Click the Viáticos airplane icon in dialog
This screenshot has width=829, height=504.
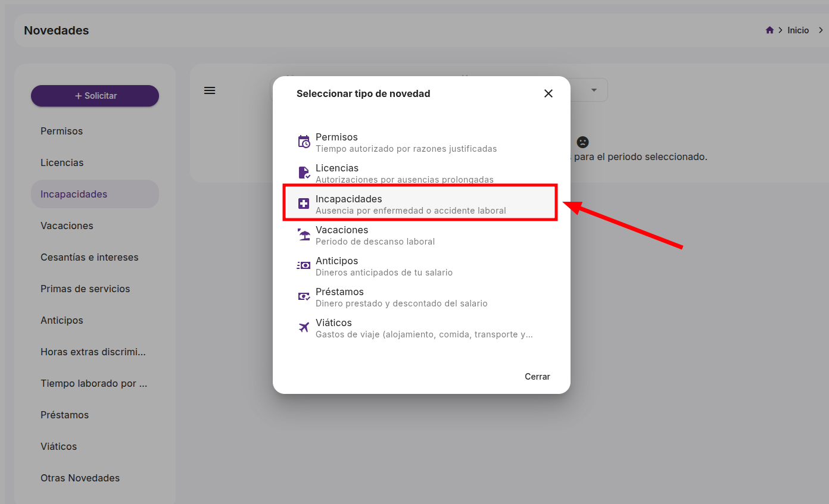(x=304, y=327)
